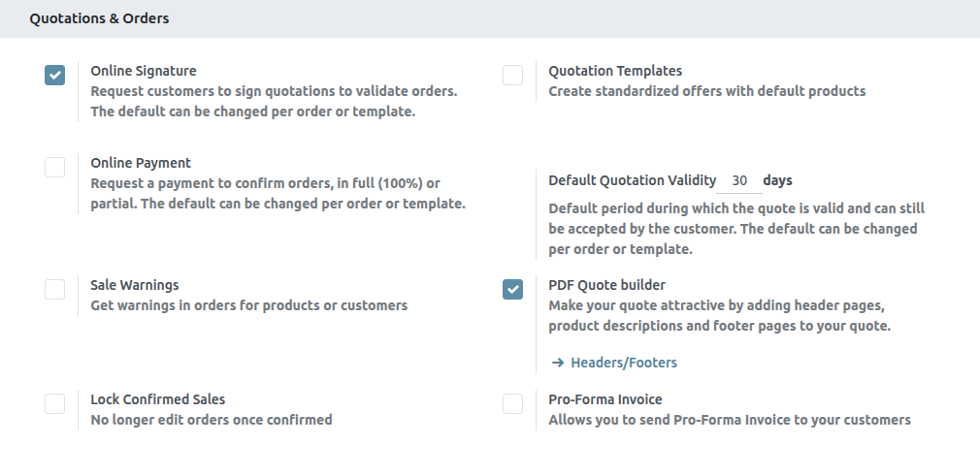Click the PDF Quote builder title
Screen dimensions: 980x476
click(x=607, y=285)
